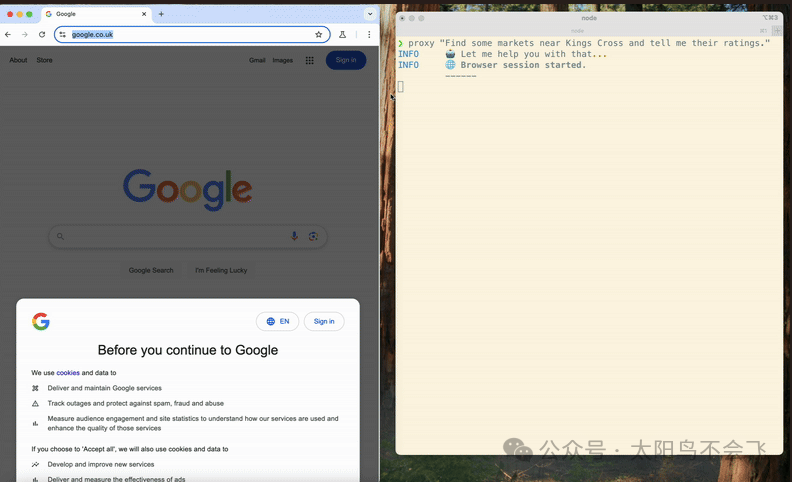
Task: Click the terminal's proxy command line
Action: pyautogui.click(x=584, y=43)
